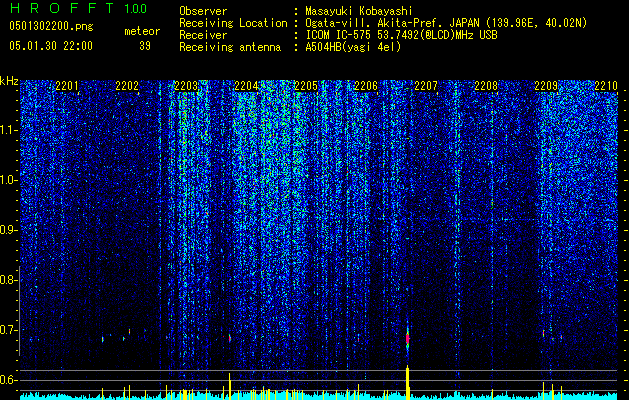Click the version number 1.0.0
This screenshot has width=629, height=400.
point(136,8)
